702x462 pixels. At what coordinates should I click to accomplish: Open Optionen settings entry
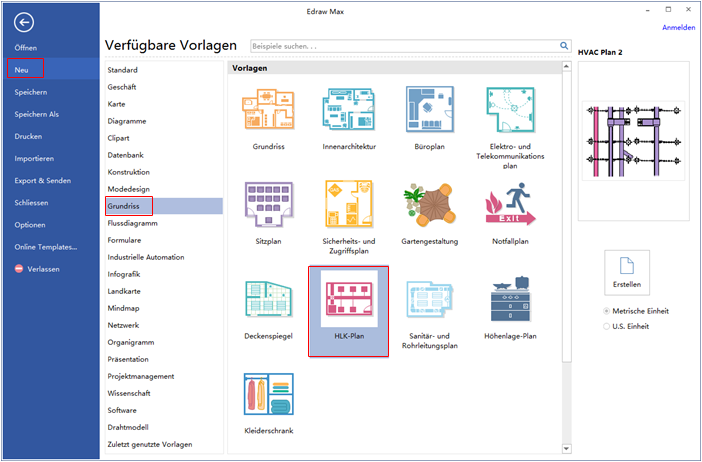(x=30, y=225)
